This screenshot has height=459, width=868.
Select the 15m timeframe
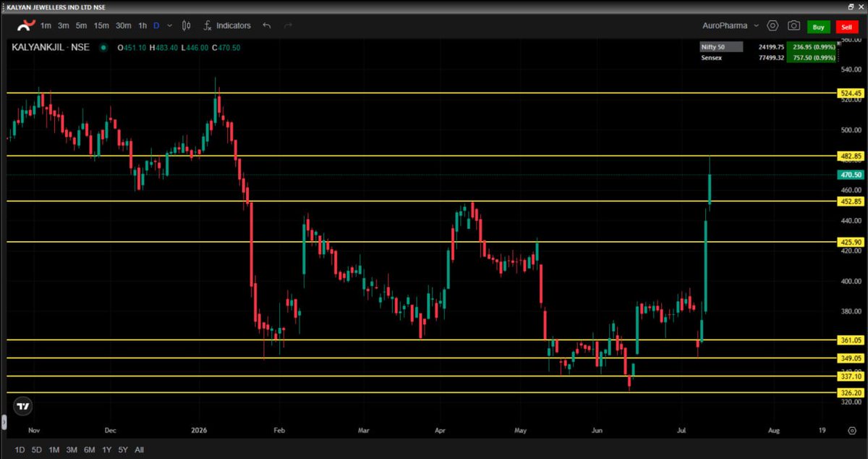pyautogui.click(x=101, y=25)
